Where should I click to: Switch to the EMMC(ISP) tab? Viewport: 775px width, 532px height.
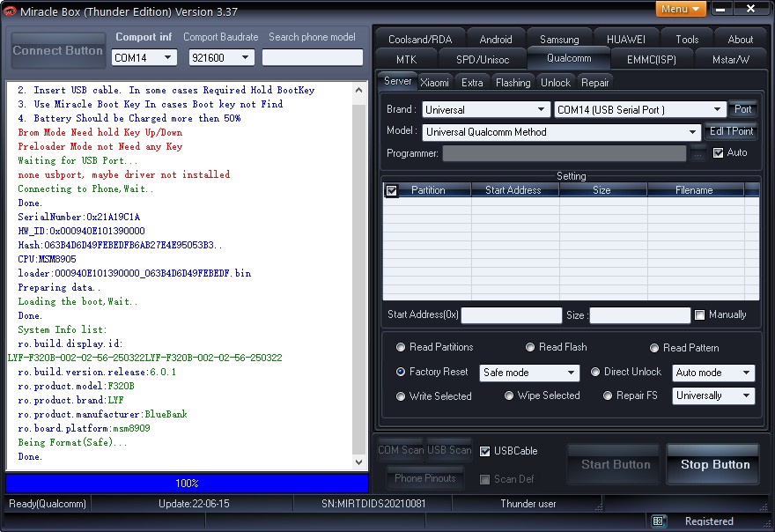pos(652,59)
